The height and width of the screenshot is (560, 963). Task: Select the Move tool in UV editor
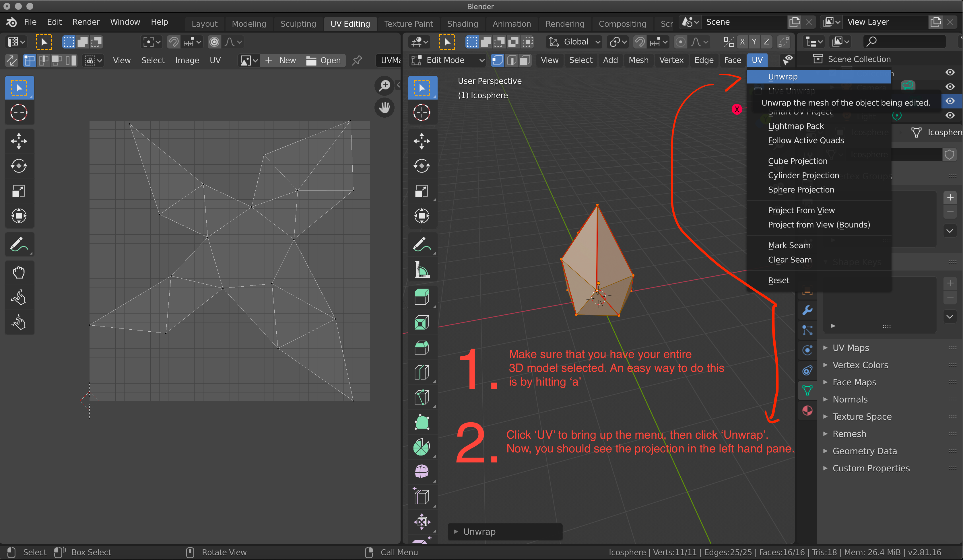pos(19,141)
